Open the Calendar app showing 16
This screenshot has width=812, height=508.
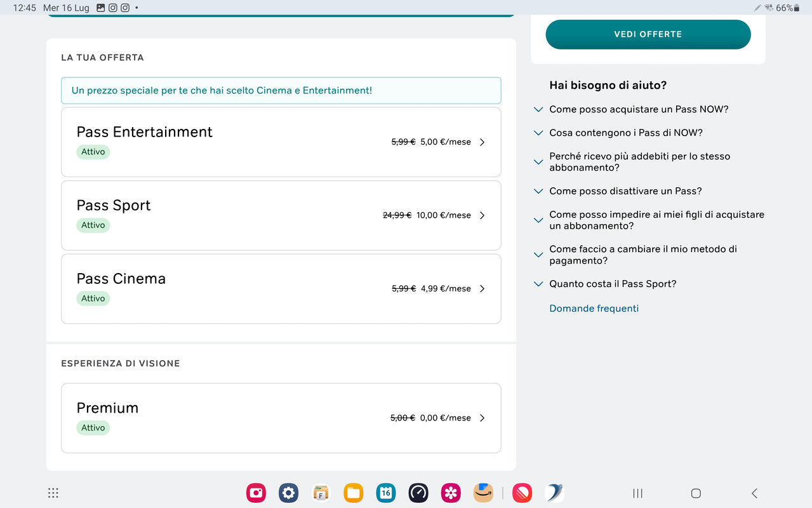pyautogui.click(x=386, y=493)
